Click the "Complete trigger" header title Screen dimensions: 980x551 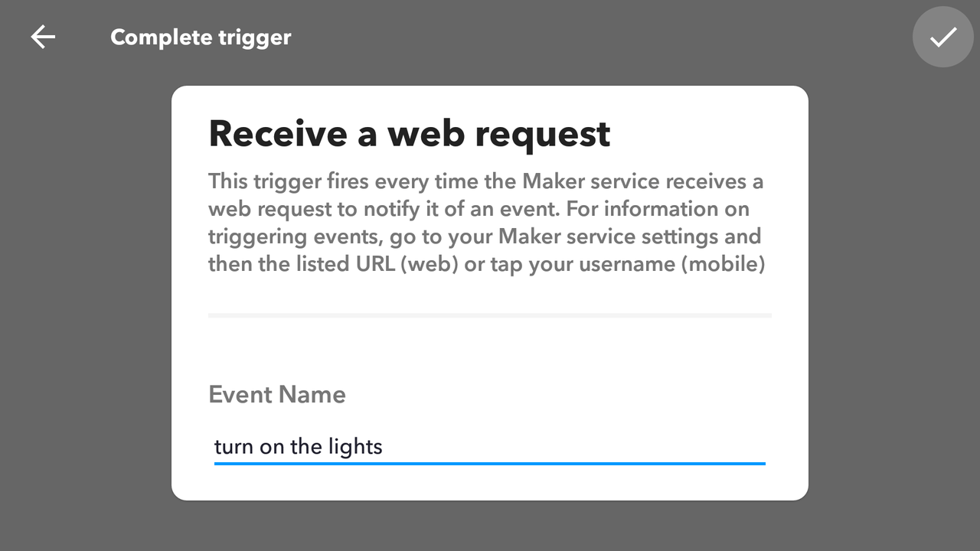click(x=201, y=37)
